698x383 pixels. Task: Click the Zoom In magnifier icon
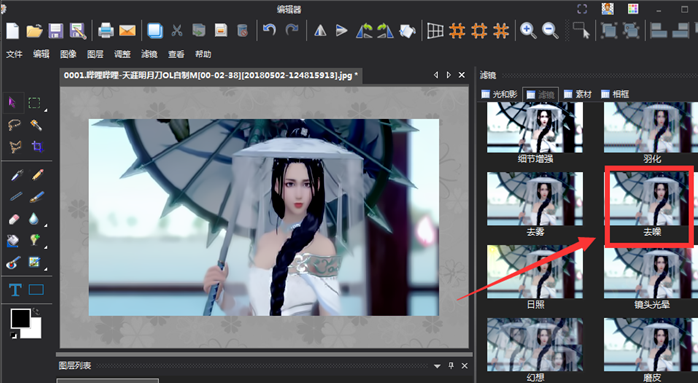[528, 30]
